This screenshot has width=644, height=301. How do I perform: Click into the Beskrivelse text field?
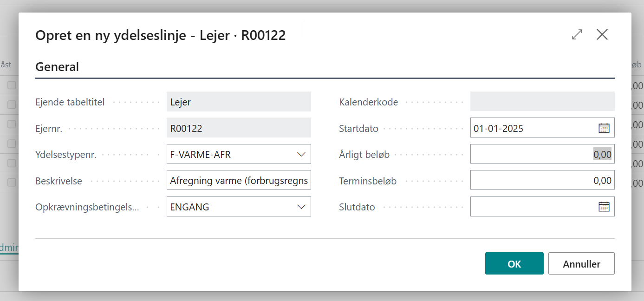pyautogui.click(x=239, y=181)
